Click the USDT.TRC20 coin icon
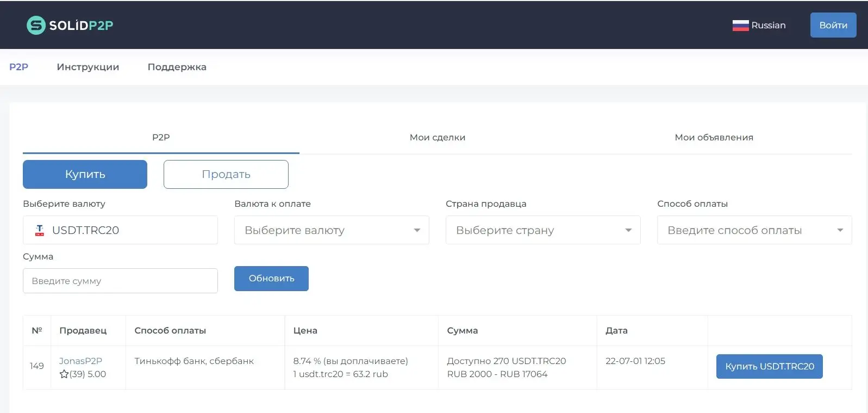868x413 pixels. (x=40, y=230)
